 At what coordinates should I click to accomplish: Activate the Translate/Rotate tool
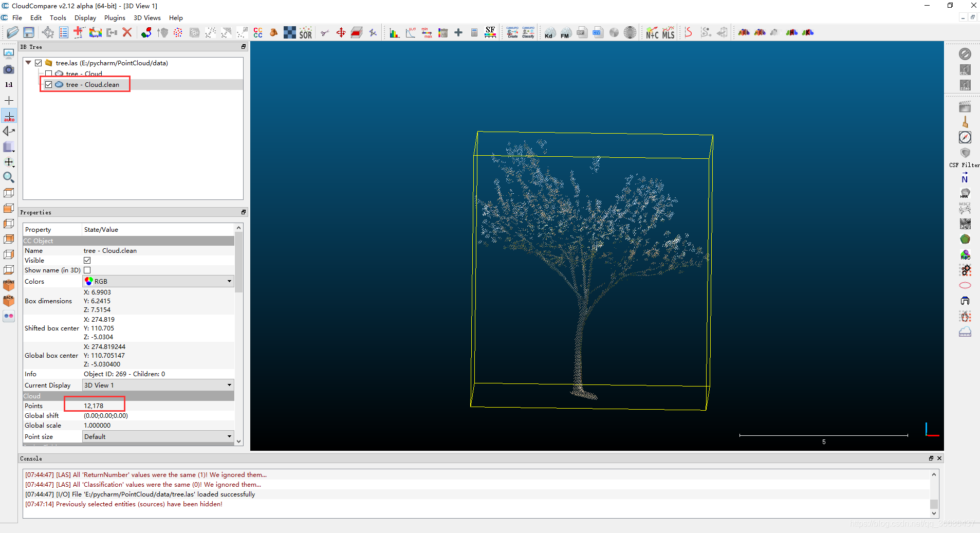click(341, 33)
